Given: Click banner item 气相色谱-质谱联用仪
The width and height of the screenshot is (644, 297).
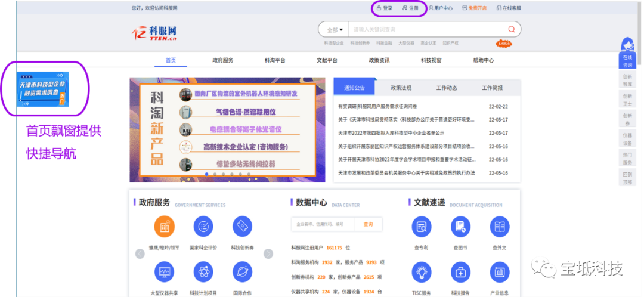Looking at the screenshot, I should tap(246, 112).
